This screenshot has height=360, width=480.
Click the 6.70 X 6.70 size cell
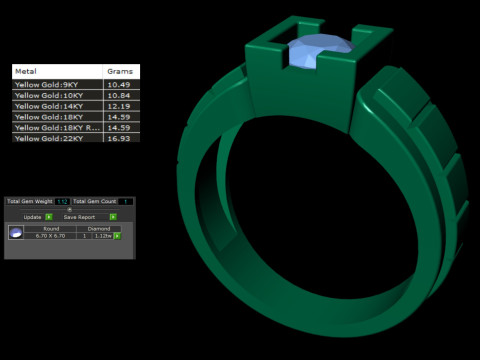pyautogui.click(x=50, y=236)
